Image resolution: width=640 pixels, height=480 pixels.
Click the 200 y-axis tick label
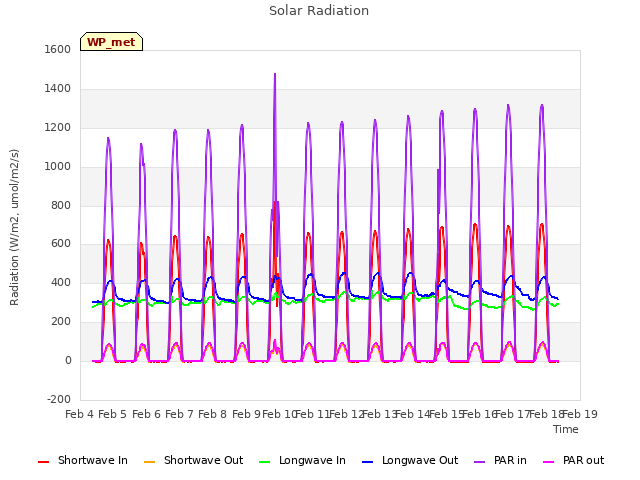61,322
